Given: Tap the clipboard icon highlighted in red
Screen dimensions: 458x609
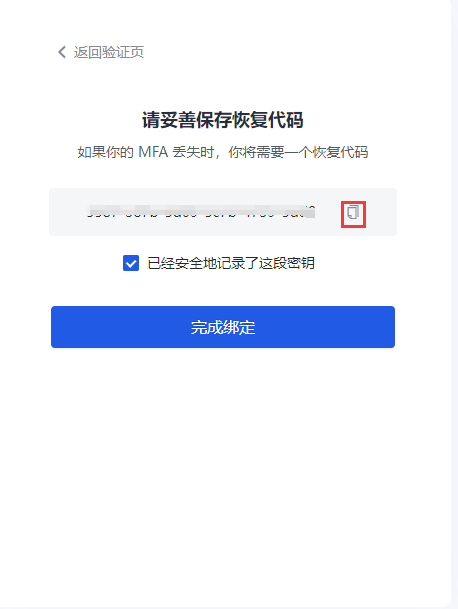Looking at the screenshot, I should click(353, 213).
